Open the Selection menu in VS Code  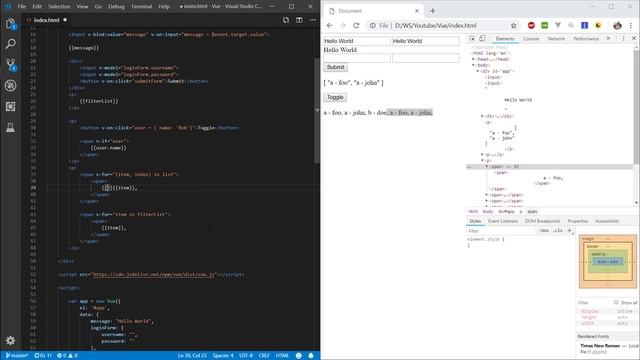pos(59,7)
